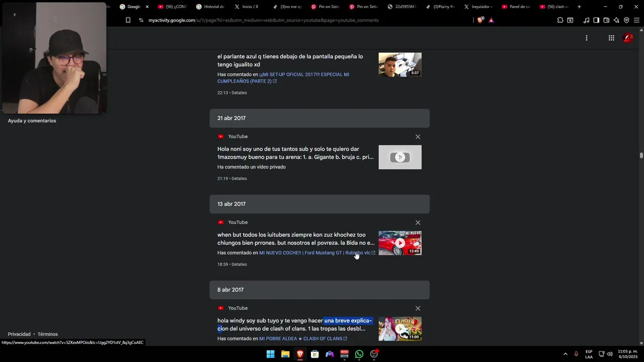The image size is (644, 362).
Task: Open WhatsApp from the taskbar
Action: 359,354
